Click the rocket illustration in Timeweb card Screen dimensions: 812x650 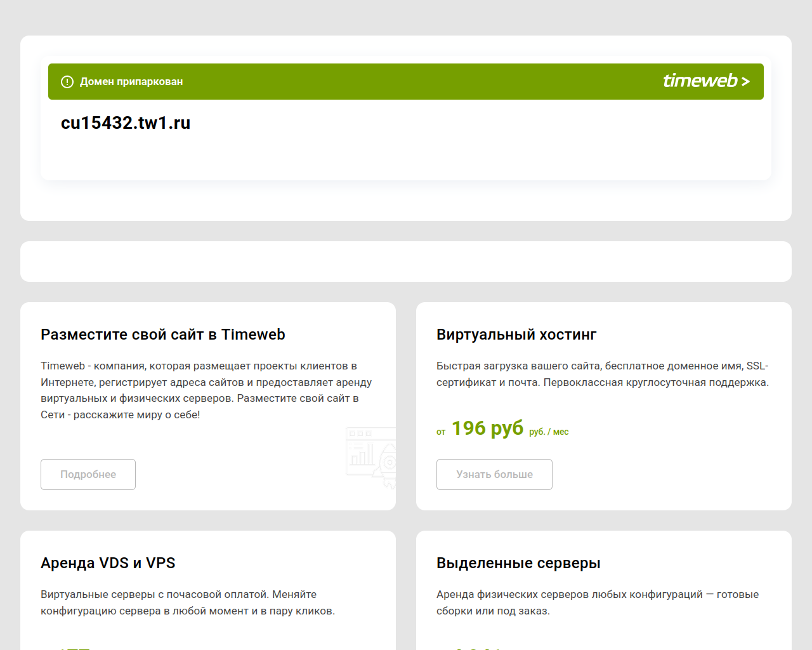(x=371, y=457)
